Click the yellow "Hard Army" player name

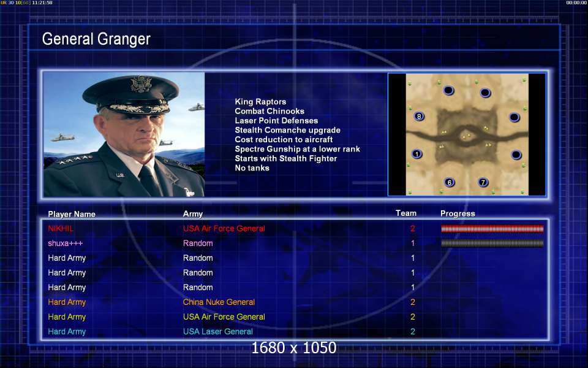(x=67, y=317)
